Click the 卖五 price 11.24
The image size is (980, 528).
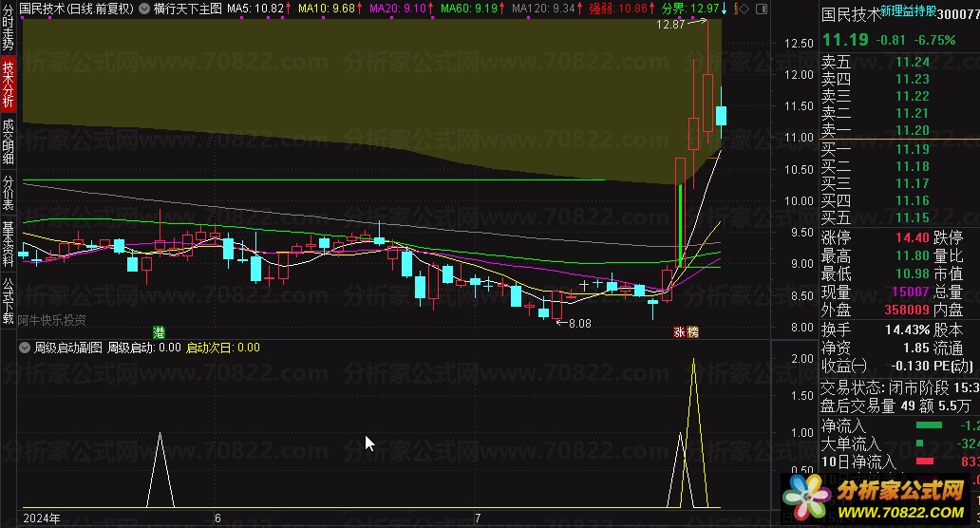tap(913, 62)
